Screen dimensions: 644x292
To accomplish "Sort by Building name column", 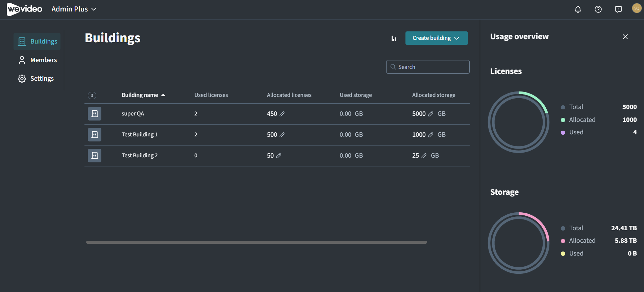I will pyautogui.click(x=143, y=95).
